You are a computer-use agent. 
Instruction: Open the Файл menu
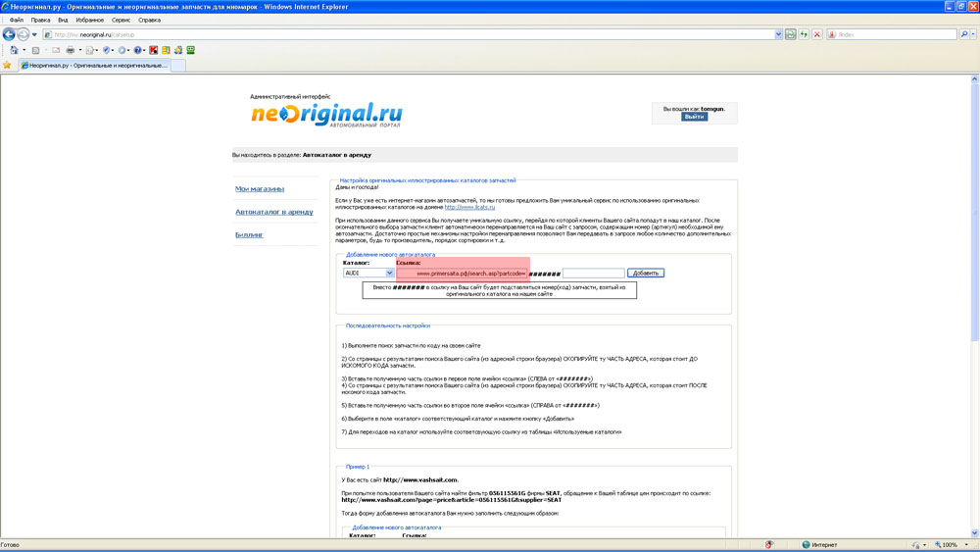17,20
